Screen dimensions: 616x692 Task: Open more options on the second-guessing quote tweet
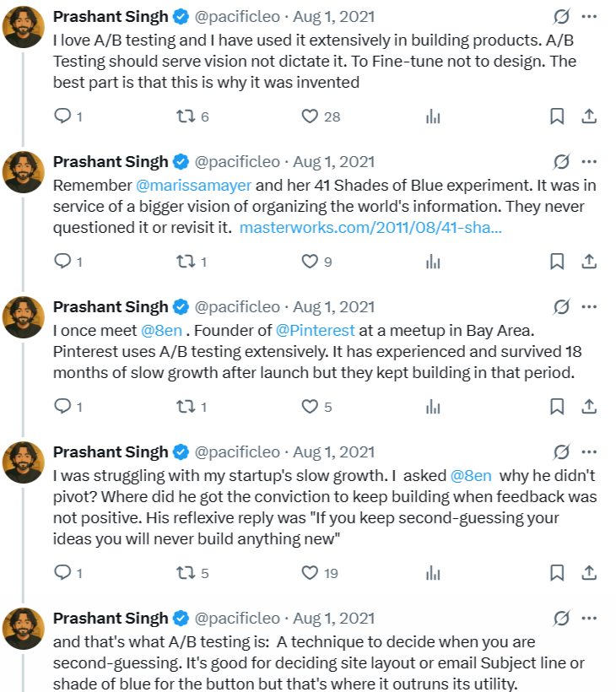point(589,452)
